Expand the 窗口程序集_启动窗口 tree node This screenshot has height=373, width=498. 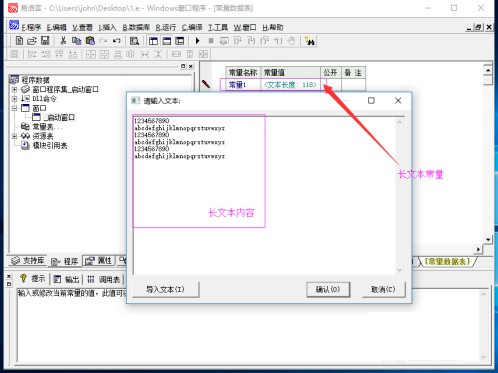pos(14,89)
